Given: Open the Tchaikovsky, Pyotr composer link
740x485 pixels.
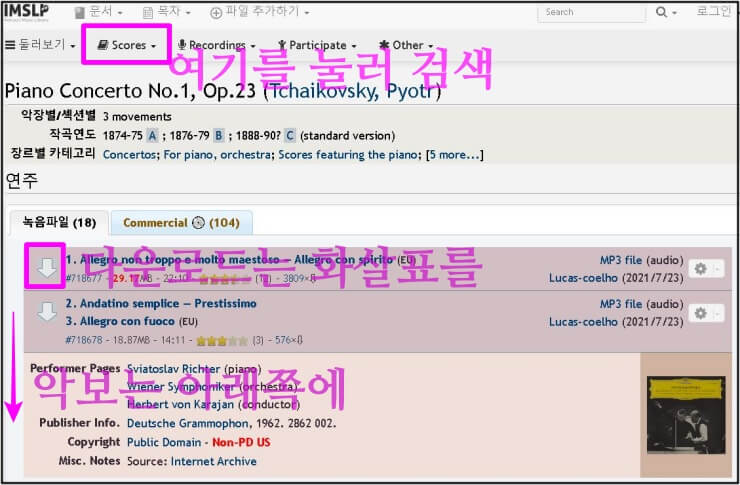Looking at the screenshot, I should tap(352, 91).
